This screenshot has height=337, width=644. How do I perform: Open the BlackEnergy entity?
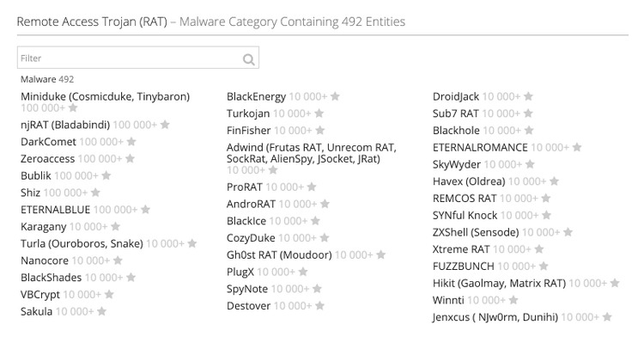(256, 97)
